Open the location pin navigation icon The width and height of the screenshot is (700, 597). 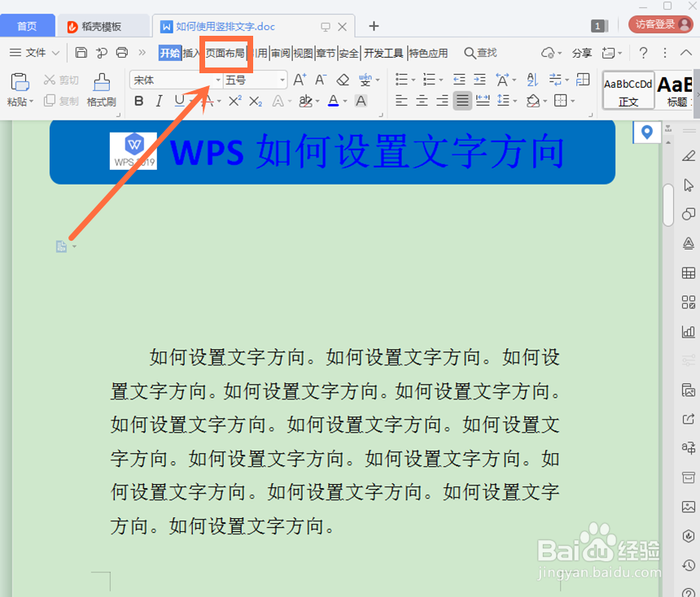[646, 133]
